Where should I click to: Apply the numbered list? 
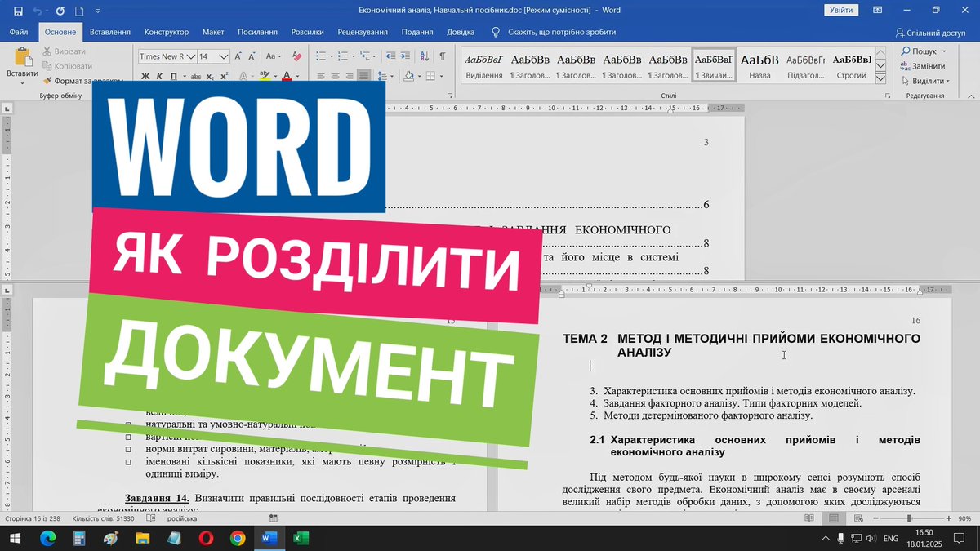344,56
